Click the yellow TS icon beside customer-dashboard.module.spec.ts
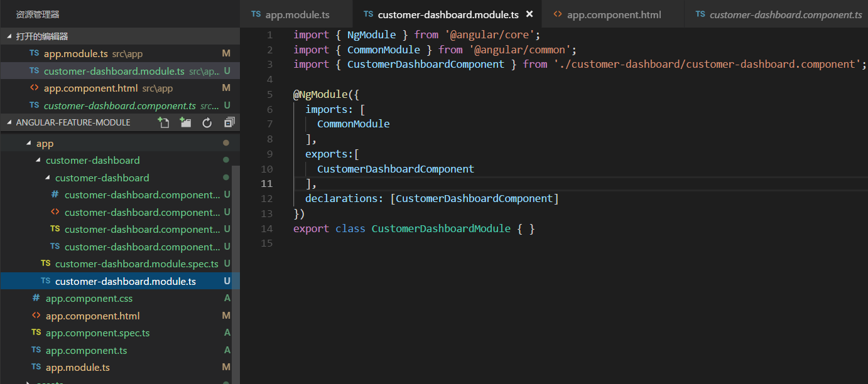This screenshot has height=384, width=868. [x=45, y=264]
